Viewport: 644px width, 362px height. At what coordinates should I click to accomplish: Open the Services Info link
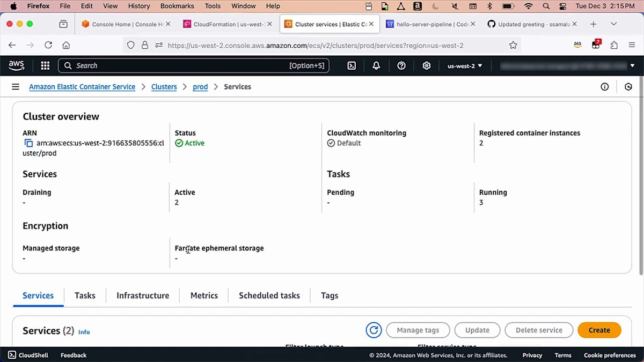(x=84, y=332)
